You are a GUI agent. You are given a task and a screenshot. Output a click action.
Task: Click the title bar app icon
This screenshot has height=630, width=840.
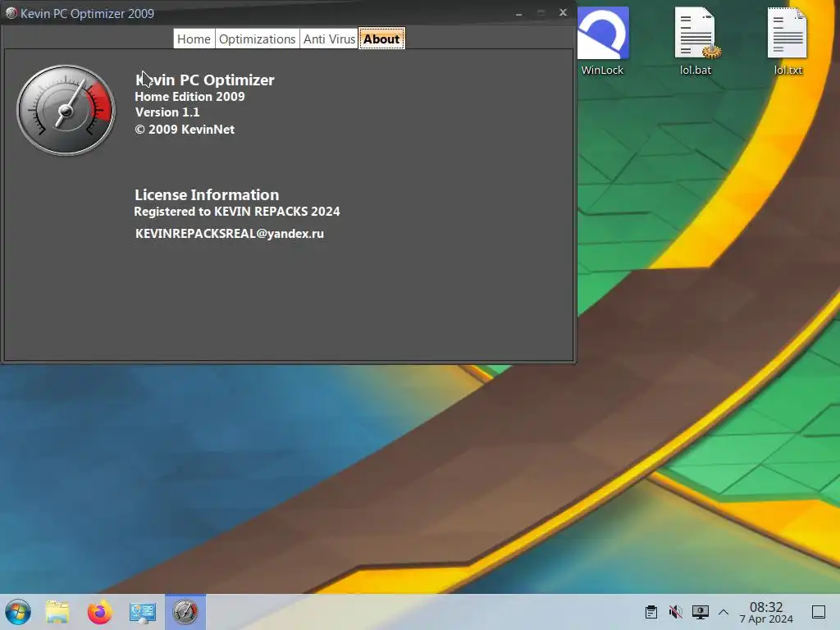(11, 13)
